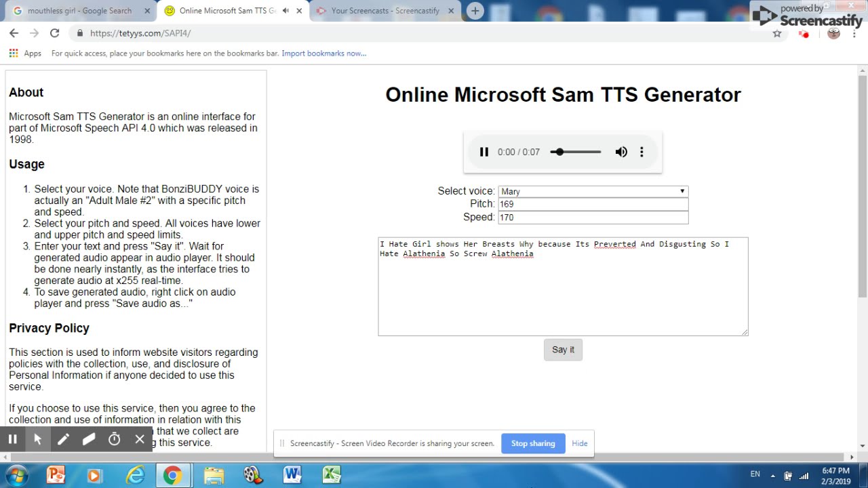Click the Chrome taskbar icon
868x488 pixels.
pyautogui.click(x=173, y=475)
